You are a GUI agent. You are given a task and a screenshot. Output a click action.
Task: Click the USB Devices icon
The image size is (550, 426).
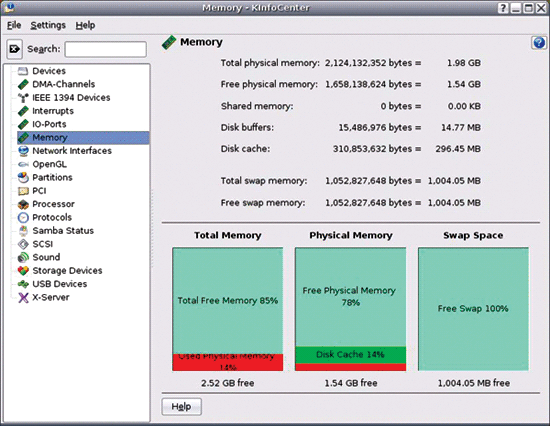pyautogui.click(x=23, y=284)
